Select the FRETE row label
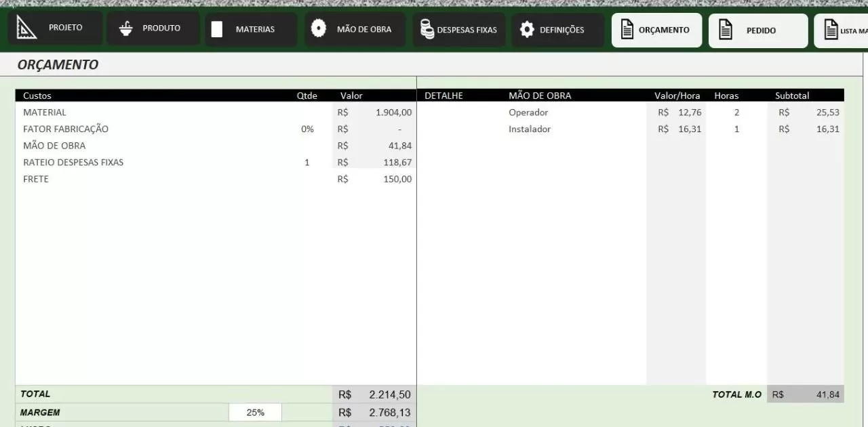The height and width of the screenshot is (427, 868). (x=36, y=179)
